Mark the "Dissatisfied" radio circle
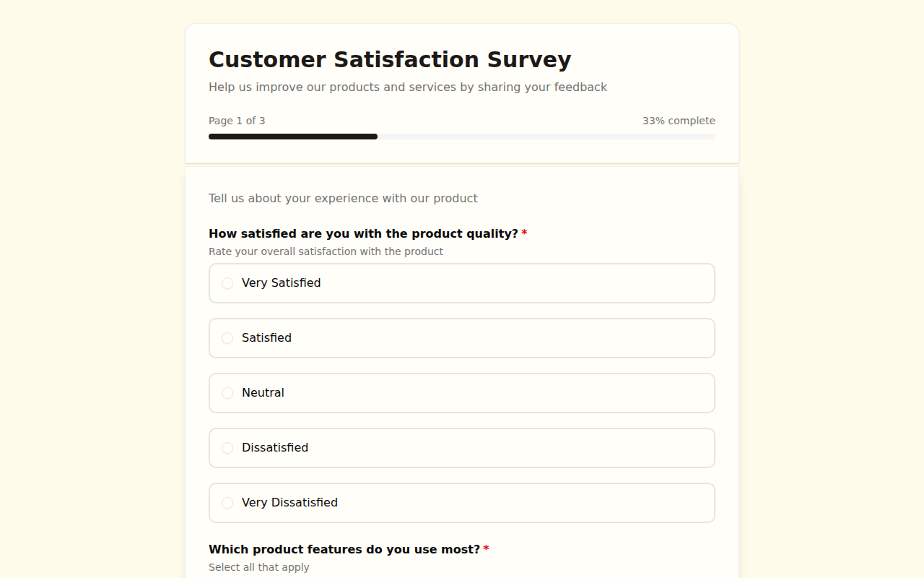This screenshot has width=924, height=578. (227, 448)
